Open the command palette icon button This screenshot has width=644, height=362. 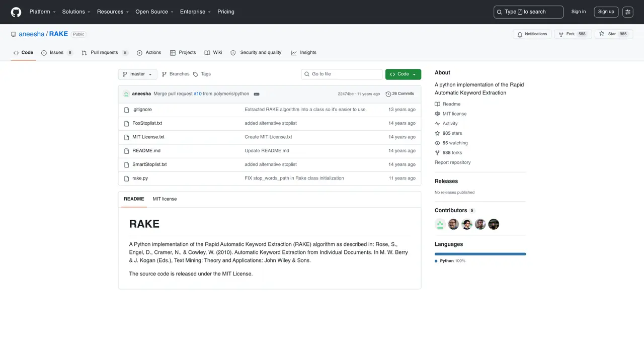[x=628, y=12]
